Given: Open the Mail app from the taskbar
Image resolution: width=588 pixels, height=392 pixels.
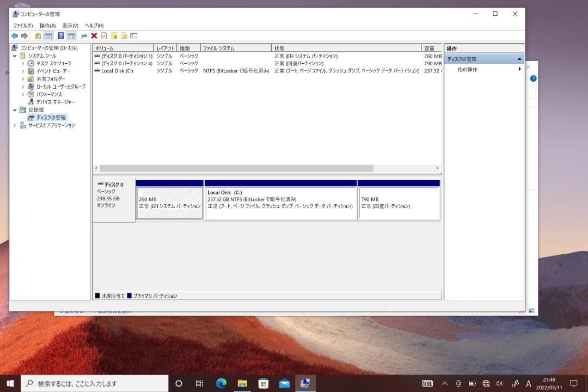Looking at the screenshot, I should coord(284,383).
